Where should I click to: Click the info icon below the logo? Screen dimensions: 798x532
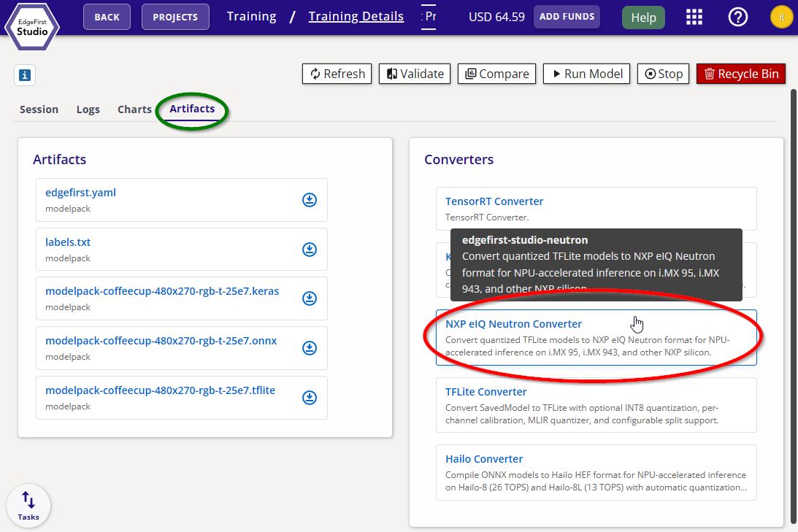tap(24, 75)
